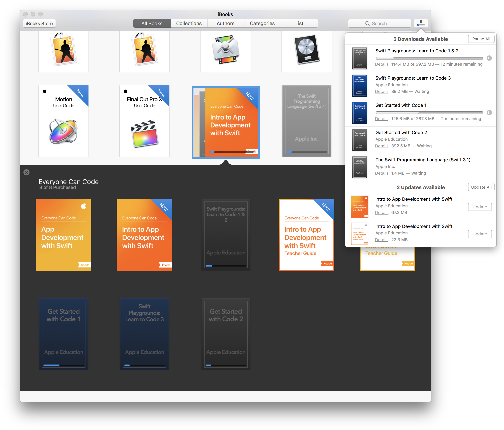Show Details for Learn to Code 3 download
Image resolution: width=504 pixels, height=430 pixels.
pyautogui.click(x=382, y=92)
